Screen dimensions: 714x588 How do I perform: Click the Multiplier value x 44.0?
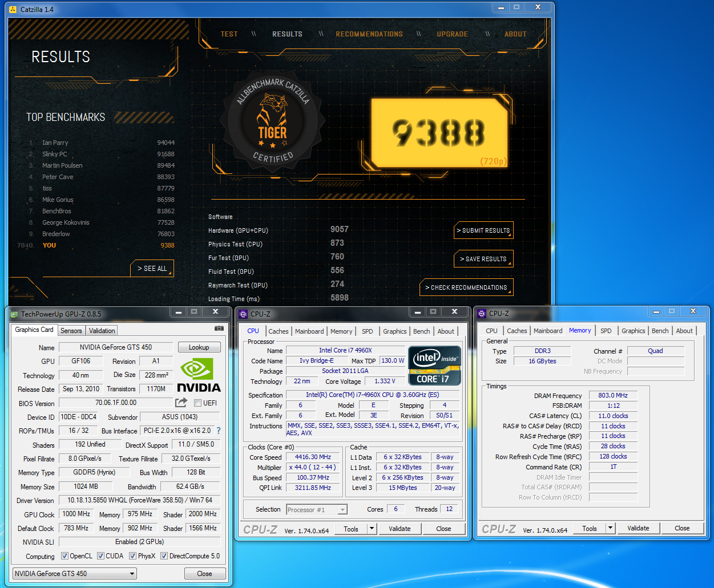[313, 467]
